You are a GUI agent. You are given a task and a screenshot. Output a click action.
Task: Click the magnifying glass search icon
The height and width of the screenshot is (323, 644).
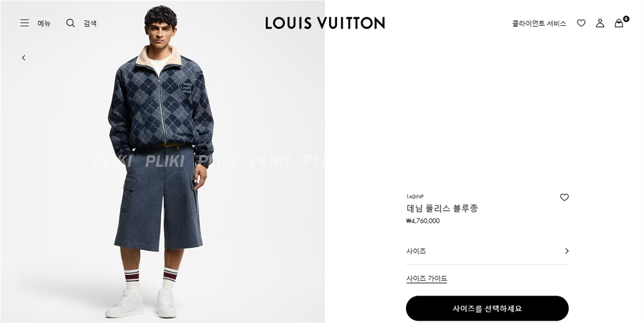tap(70, 23)
